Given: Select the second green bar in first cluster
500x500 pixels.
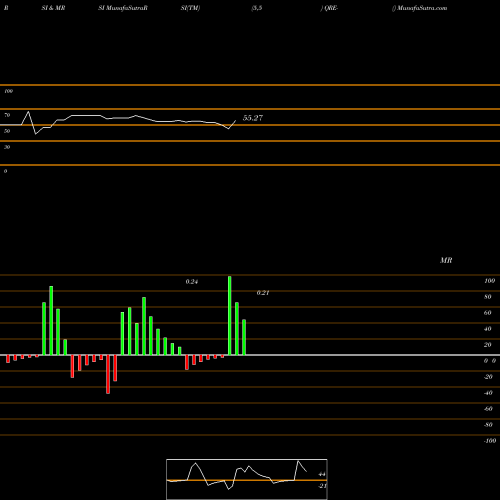Looking at the screenshot, I should click(x=51, y=320).
